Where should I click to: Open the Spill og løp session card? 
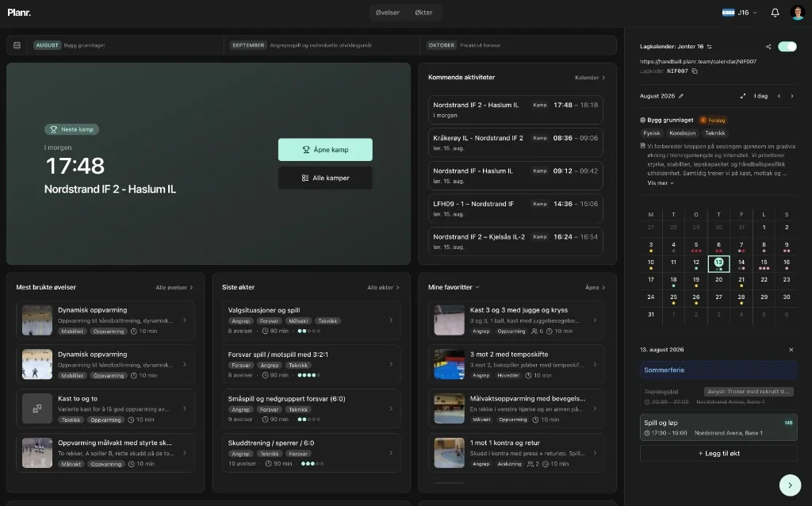(x=718, y=427)
